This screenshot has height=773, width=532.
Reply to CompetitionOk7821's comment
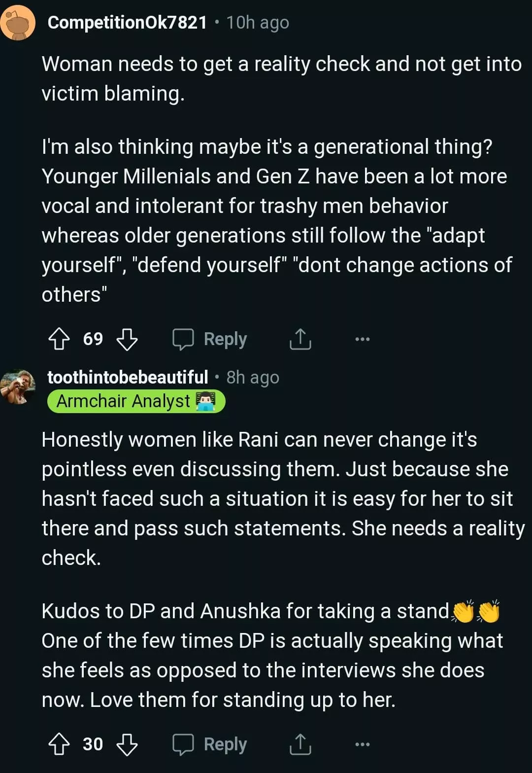[210, 339]
